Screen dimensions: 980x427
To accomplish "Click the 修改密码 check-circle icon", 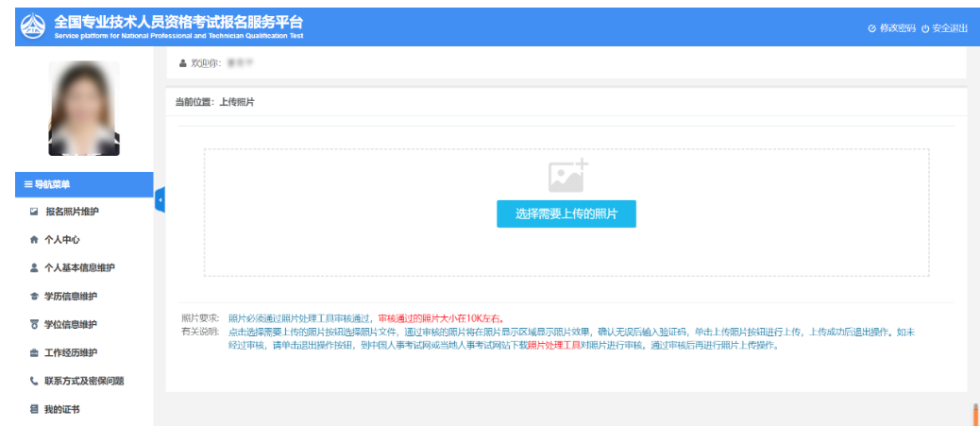I will click(871, 28).
